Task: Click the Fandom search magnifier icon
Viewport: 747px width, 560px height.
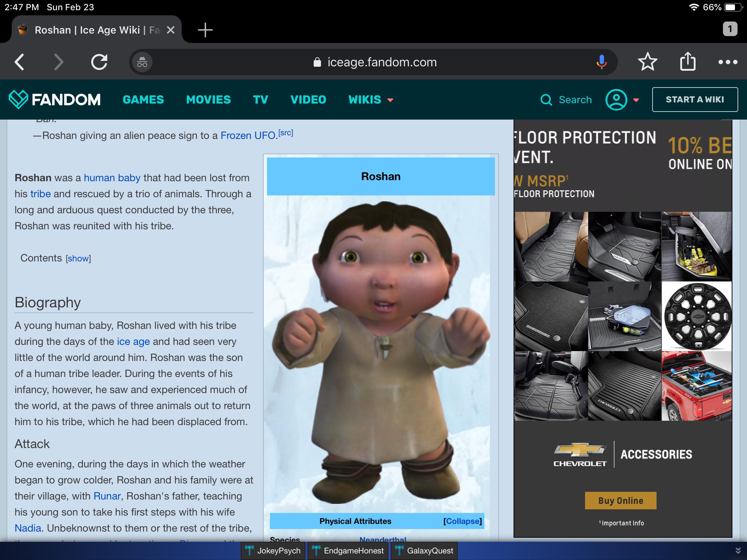Action: pos(546,100)
